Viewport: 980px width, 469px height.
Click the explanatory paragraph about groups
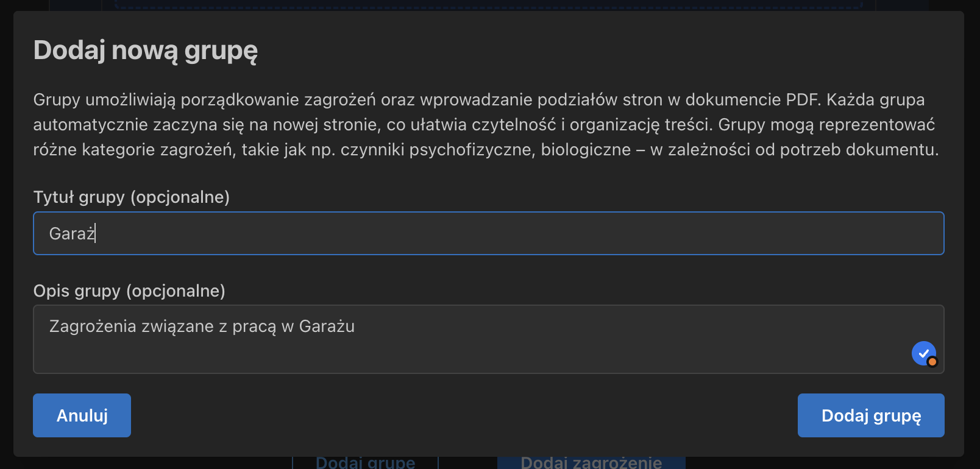point(486,124)
